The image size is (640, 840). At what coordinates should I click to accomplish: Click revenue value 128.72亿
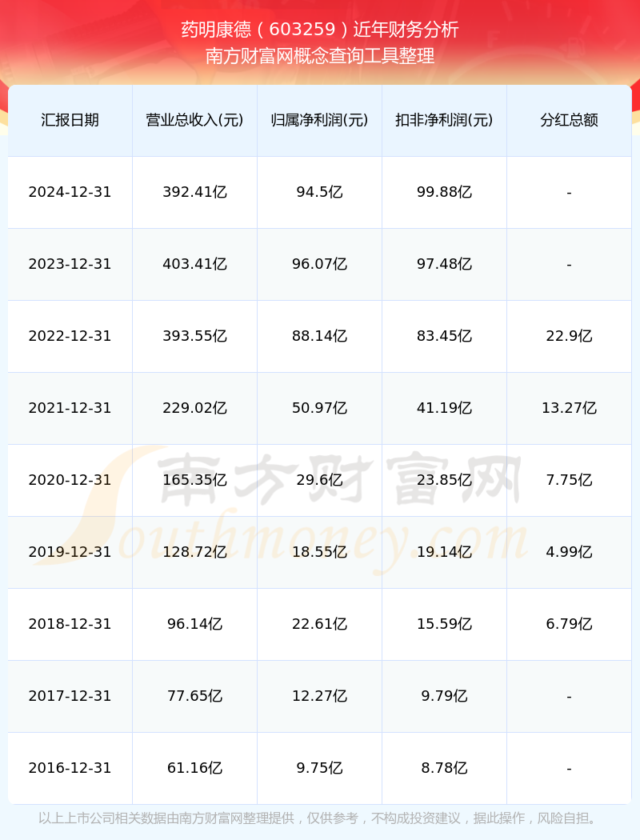click(x=195, y=552)
